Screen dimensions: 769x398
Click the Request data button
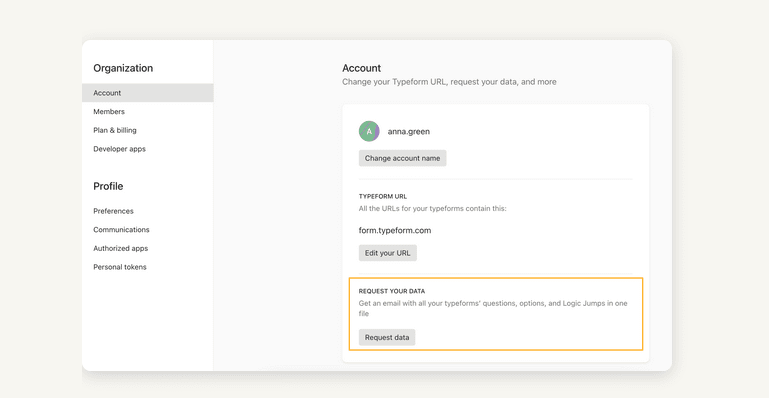[x=387, y=337]
